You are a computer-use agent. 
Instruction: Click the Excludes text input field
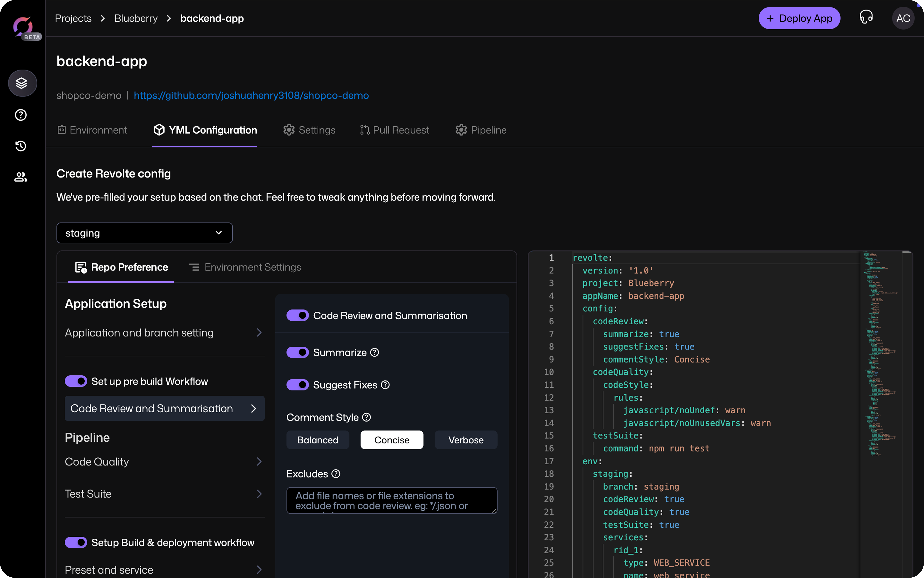[x=392, y=500]
